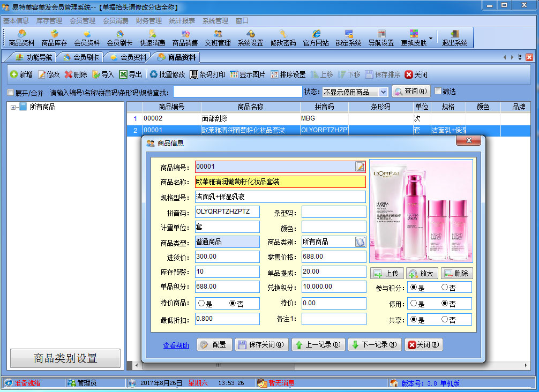The image size is (539, 392).
Task: Click the 查询(Q) search button
Action: point(411,92)
